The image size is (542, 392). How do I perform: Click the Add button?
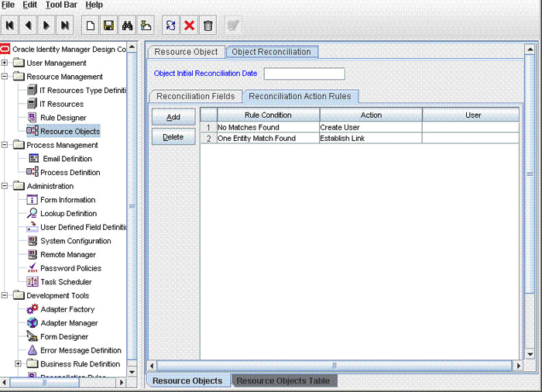pos(173,117)
